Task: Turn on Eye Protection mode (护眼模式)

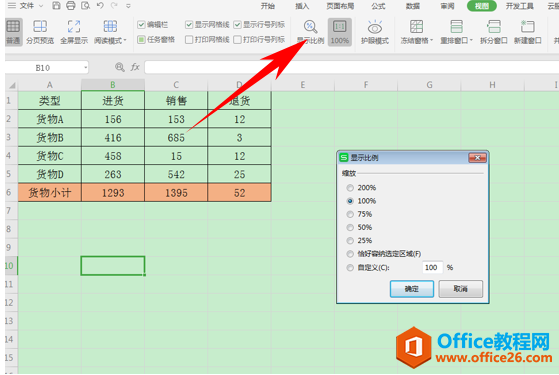Action: point(375,31)
